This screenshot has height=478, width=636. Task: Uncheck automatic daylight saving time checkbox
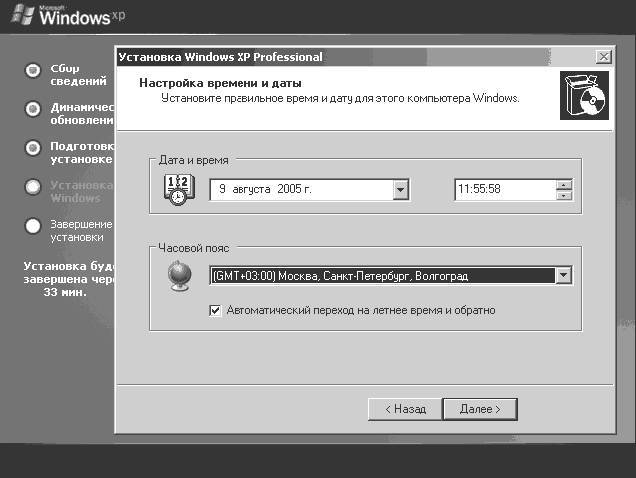coord(215,311)
